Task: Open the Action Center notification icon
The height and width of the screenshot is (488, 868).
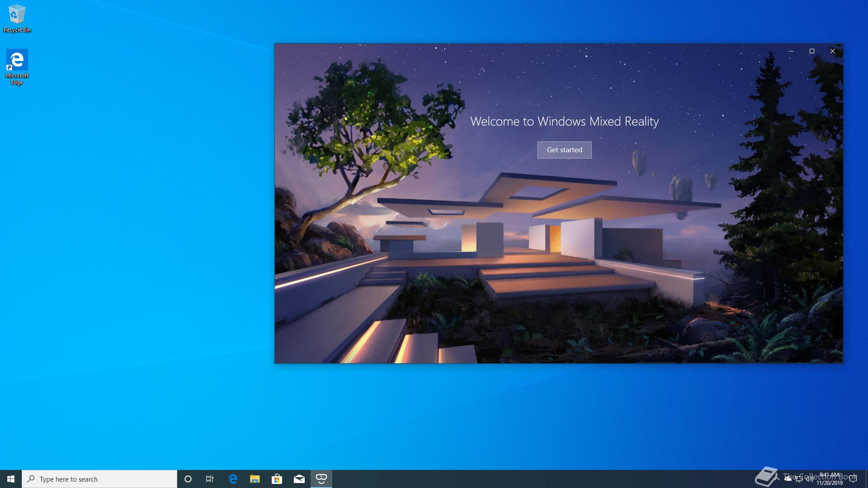Action: 854,479
